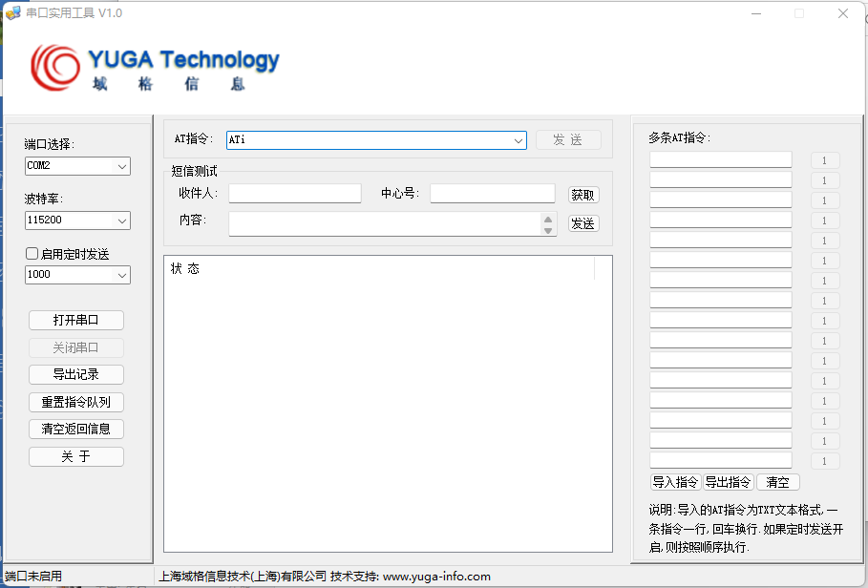Click 获取 to get center number
The height and width of the screenshot is (588, 868).
583,195
